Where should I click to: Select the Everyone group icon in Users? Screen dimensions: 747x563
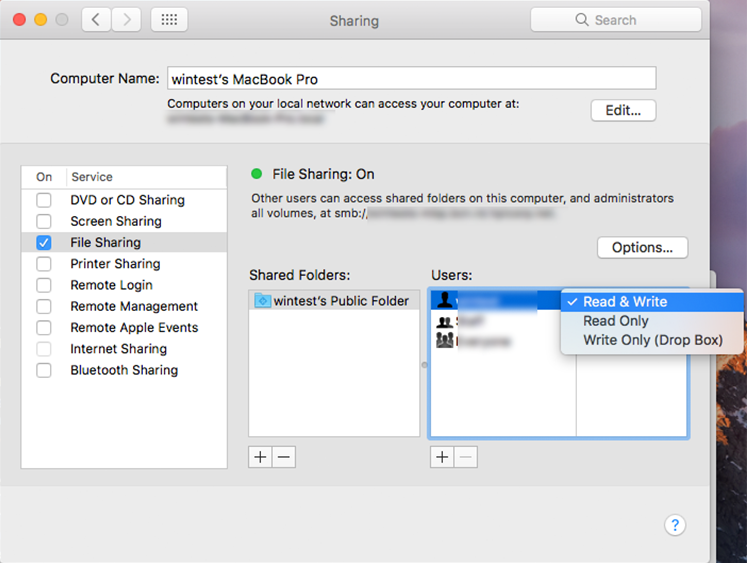[x=445, y=341]
